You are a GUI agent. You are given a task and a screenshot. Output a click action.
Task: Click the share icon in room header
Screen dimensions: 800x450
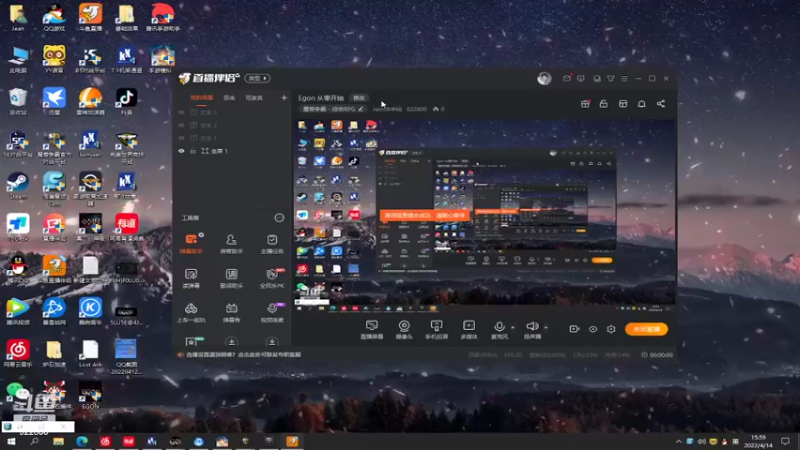661,104
